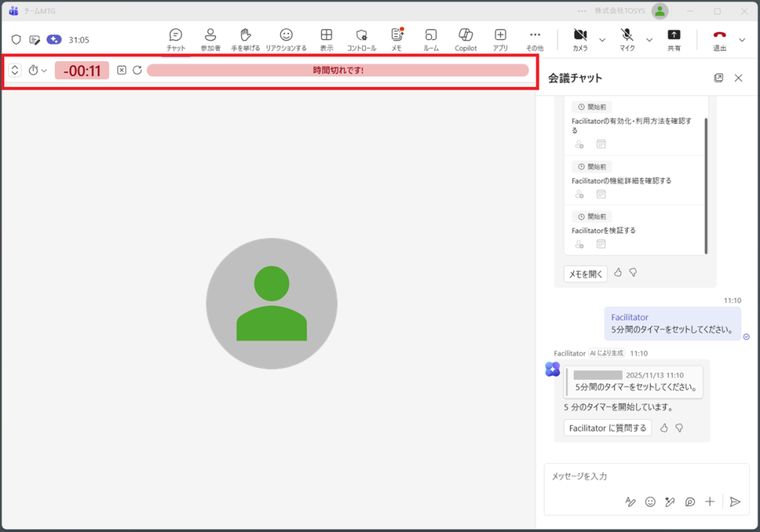Click the メッセージを入力 message input field
This screenshot has width=760, height=532.
pyautogui.click(x=646, y=476)
